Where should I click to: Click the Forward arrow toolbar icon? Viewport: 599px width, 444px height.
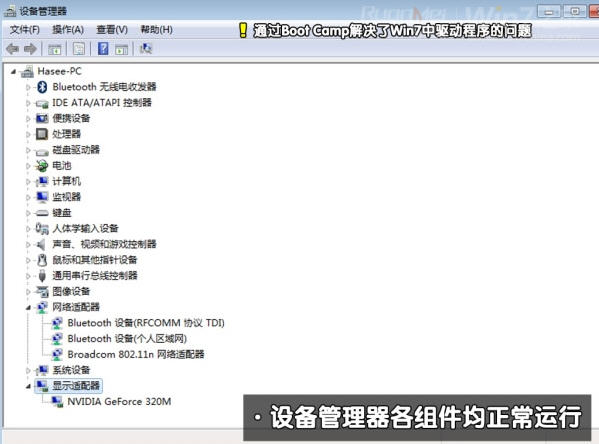[x=30, y=49]
